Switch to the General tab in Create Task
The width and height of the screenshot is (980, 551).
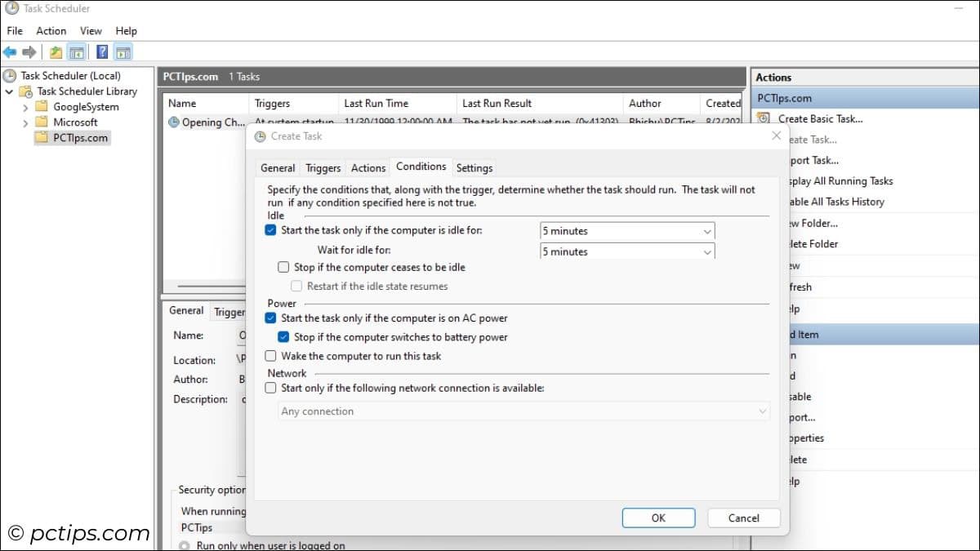click(x=278, y=167)
